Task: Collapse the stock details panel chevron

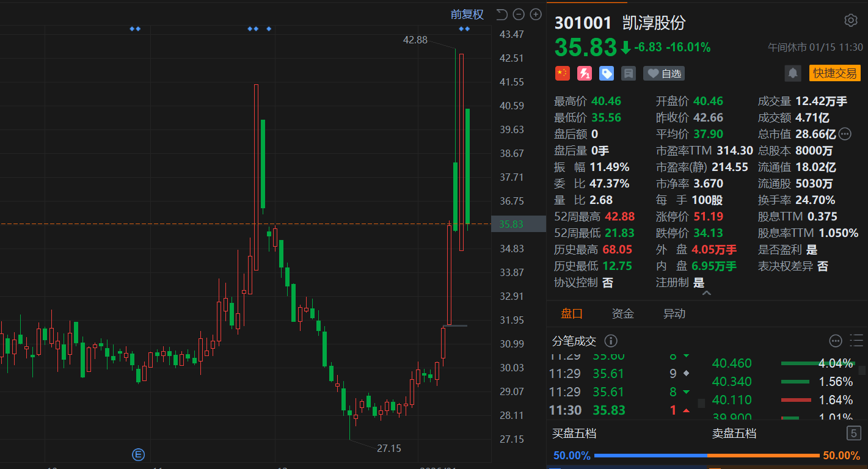Action: click(x=707, y=294)
